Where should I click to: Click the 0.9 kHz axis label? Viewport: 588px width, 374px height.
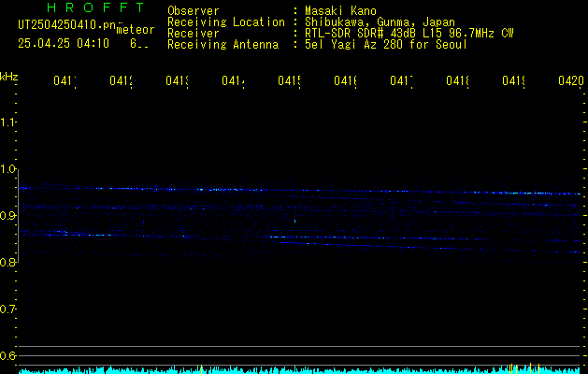7,216
